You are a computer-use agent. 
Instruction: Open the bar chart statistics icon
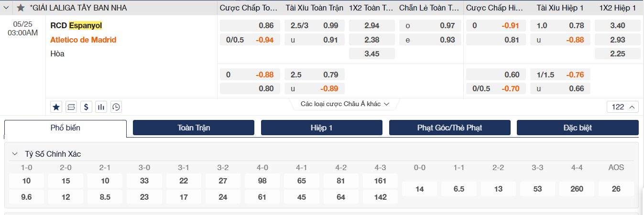101,107
